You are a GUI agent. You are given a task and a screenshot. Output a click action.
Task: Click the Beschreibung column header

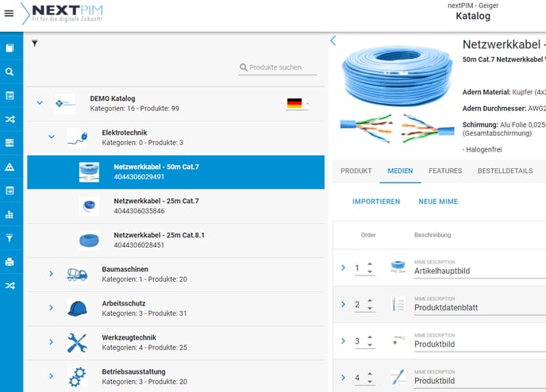433,235
